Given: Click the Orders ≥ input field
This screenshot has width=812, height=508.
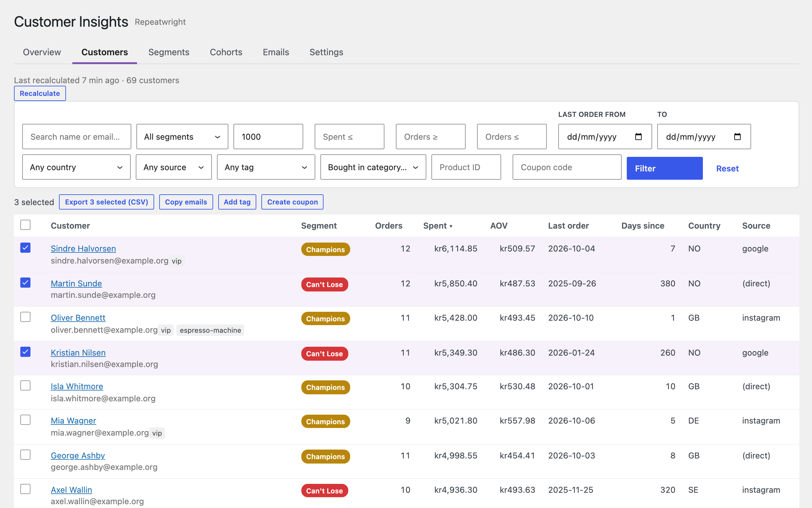Looking at the screenshot, I should 430,137.
